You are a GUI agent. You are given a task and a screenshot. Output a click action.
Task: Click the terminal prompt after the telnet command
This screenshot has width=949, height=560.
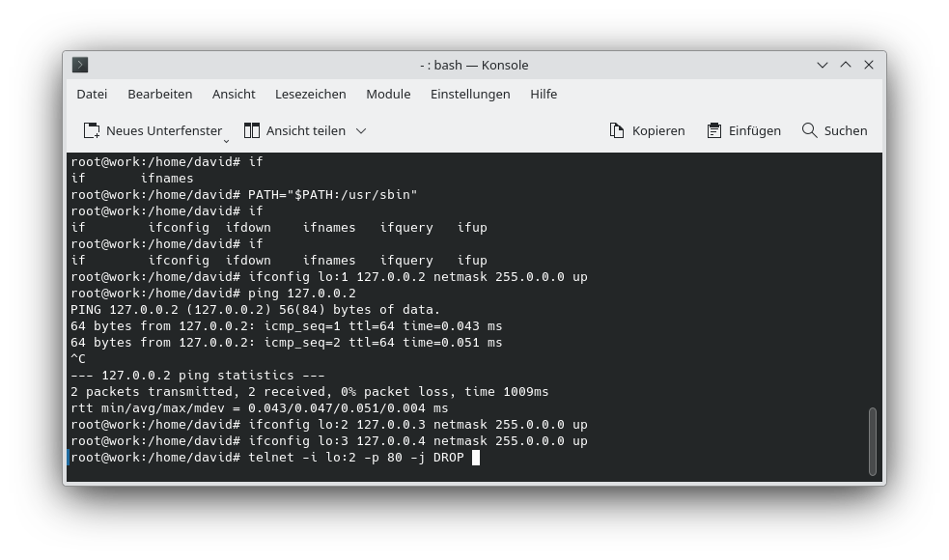[475, 457]
